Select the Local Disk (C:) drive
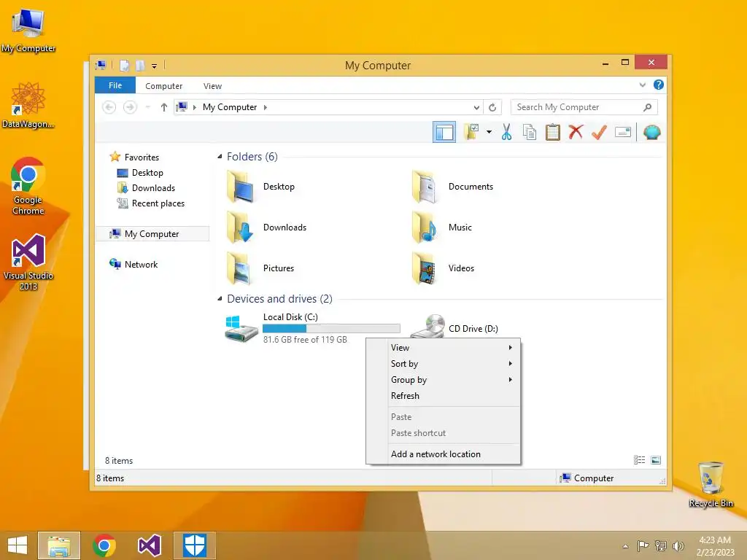The height and width of the screenshot is (560, 747). (x=314, y=328)
